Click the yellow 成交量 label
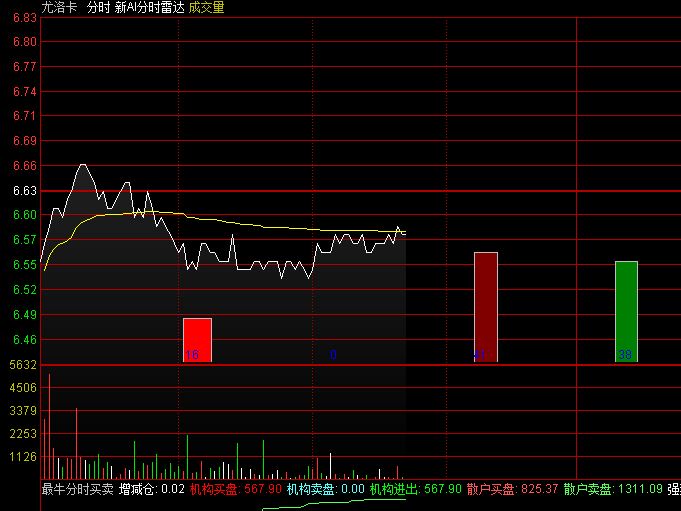 207,7
